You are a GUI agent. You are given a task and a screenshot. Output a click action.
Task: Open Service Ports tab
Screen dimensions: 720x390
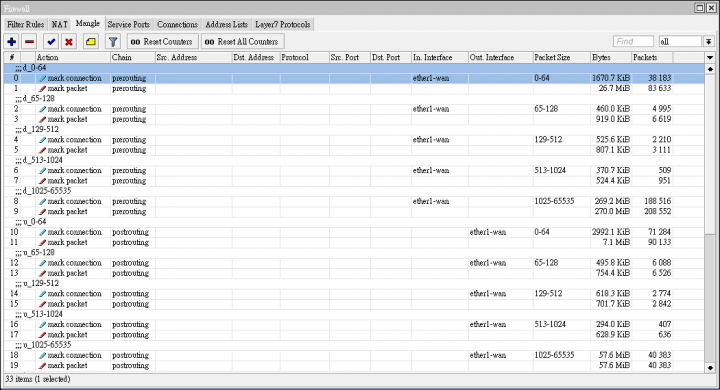129,24
